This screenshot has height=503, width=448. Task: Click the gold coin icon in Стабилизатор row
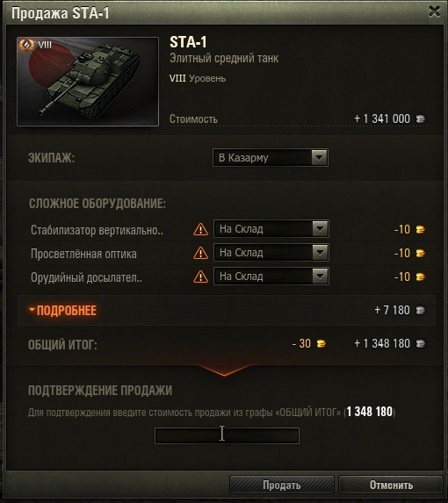420,229
